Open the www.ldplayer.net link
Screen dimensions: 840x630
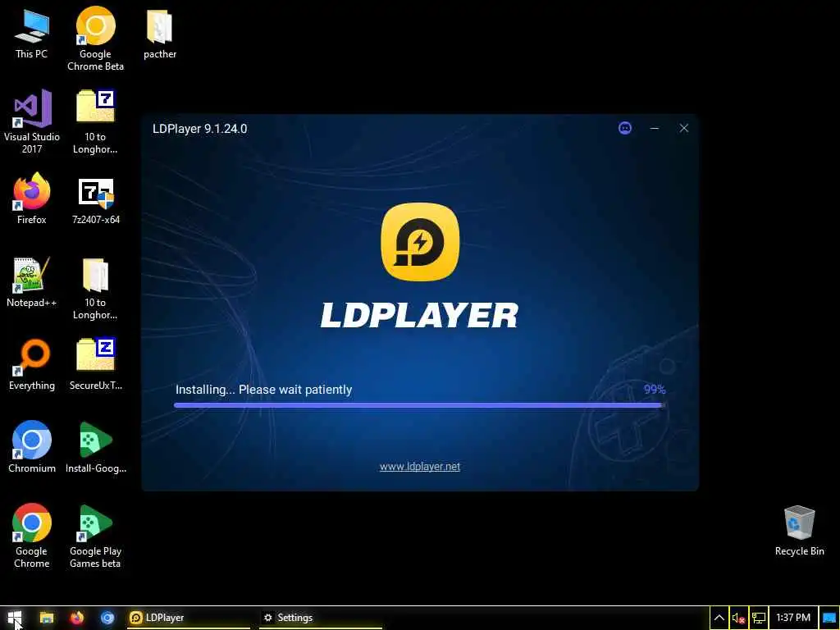[420, 467]
